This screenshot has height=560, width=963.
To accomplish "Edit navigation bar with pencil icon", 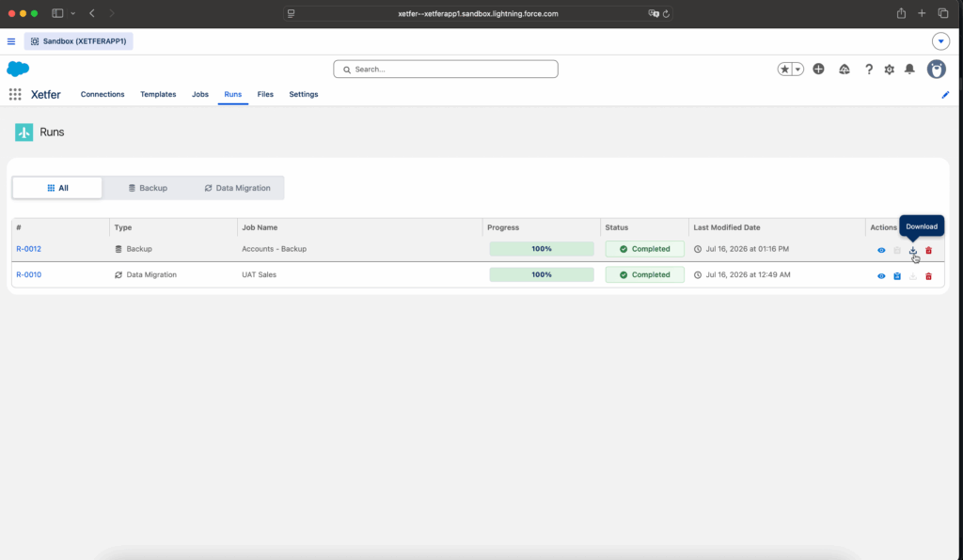I will 945,95.
